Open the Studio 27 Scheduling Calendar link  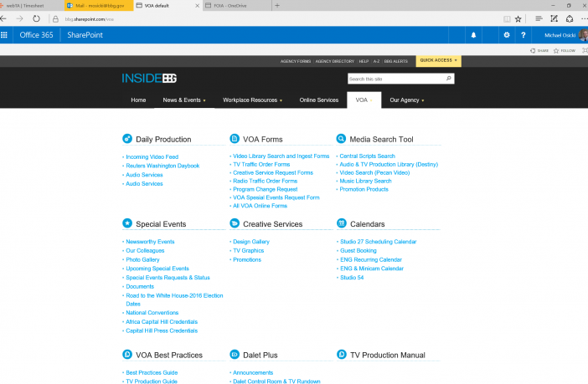[377, 242]
